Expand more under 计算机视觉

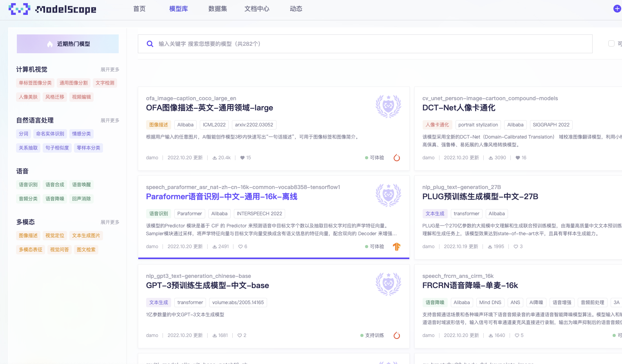coord(110,70)
